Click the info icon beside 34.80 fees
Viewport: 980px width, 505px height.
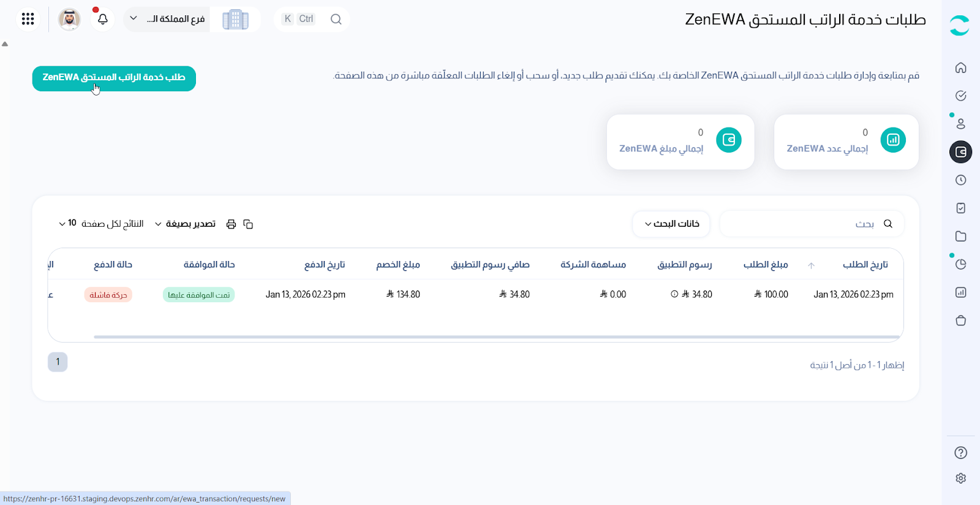point(674,294)
